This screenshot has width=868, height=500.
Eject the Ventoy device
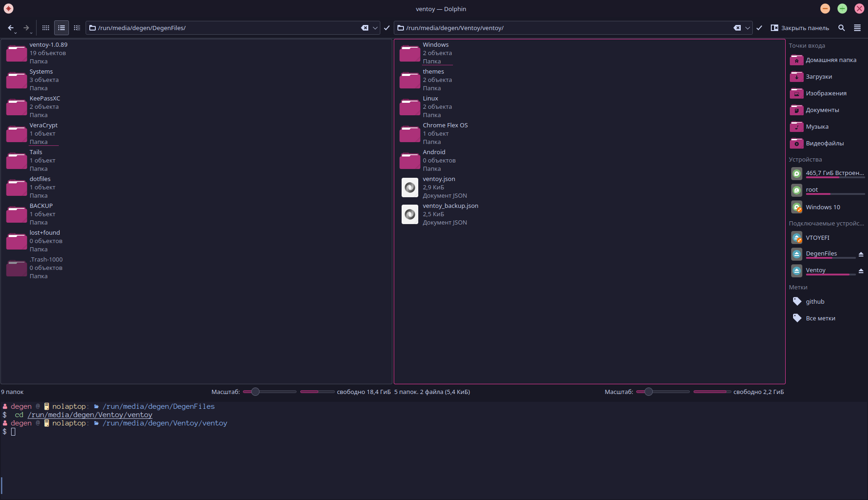(861, 271)
